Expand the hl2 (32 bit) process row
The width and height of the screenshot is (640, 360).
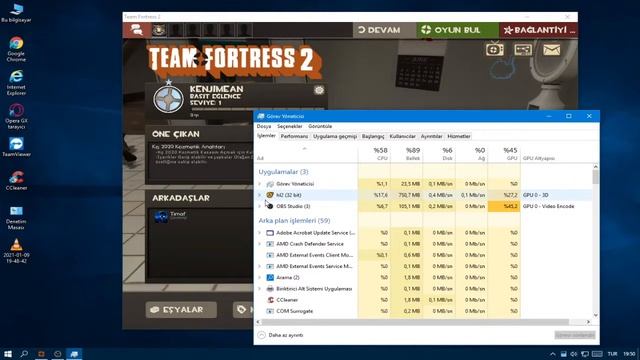coord(260,195)
